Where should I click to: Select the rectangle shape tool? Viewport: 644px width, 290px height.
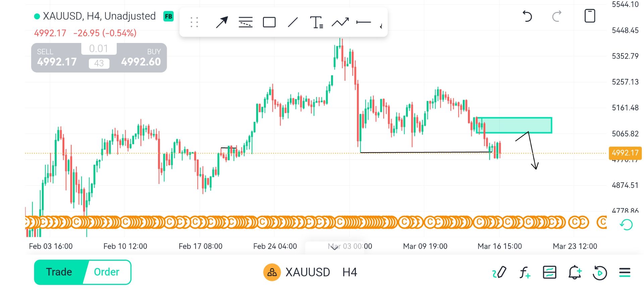pos(269,22)
